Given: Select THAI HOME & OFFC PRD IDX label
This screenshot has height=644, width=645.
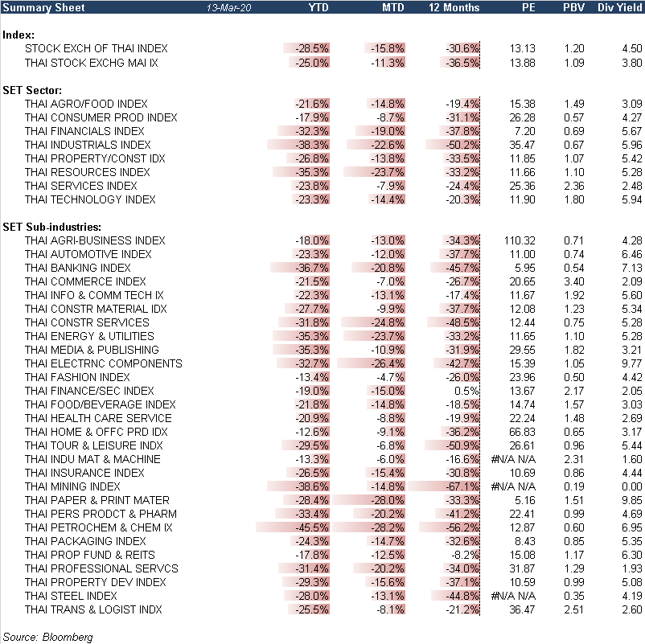Looking at the screenshot, I should coord(97,432).
